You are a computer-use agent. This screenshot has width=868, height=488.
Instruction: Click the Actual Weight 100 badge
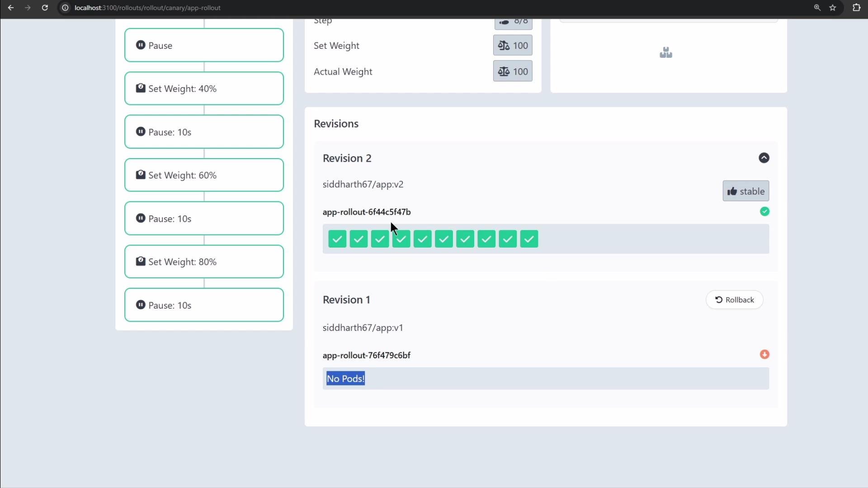click(x=513, y=71)
